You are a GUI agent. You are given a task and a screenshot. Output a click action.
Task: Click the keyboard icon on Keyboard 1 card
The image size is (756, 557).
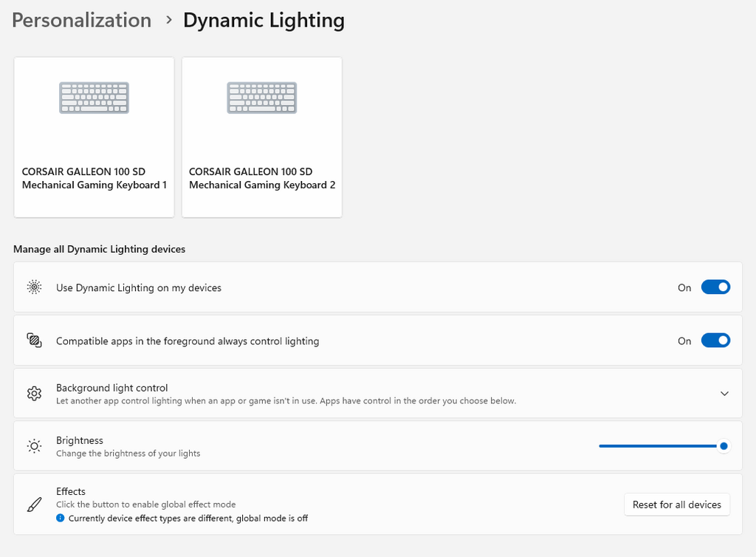[94, 98]
